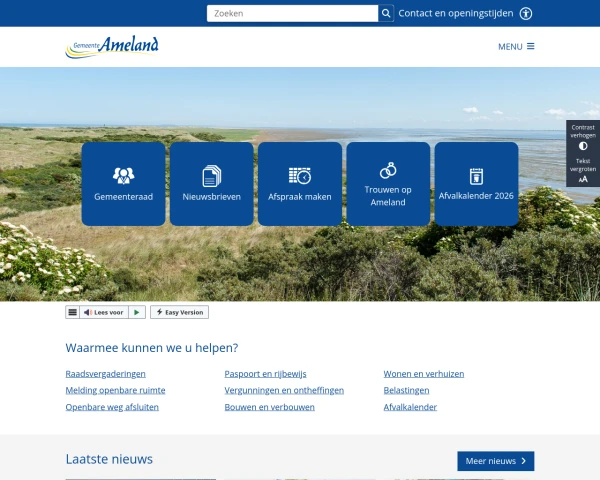Viewport: 600px width, 480px height.
Task: Open the Afvalkalender 2026 tile
Action: (476, 184)
